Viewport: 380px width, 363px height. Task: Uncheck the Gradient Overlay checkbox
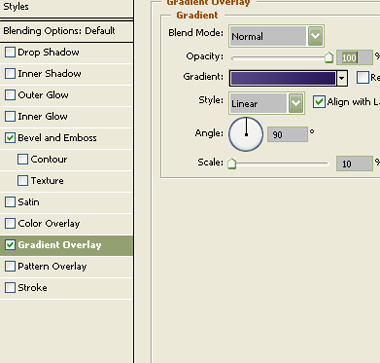coord(10,245)
